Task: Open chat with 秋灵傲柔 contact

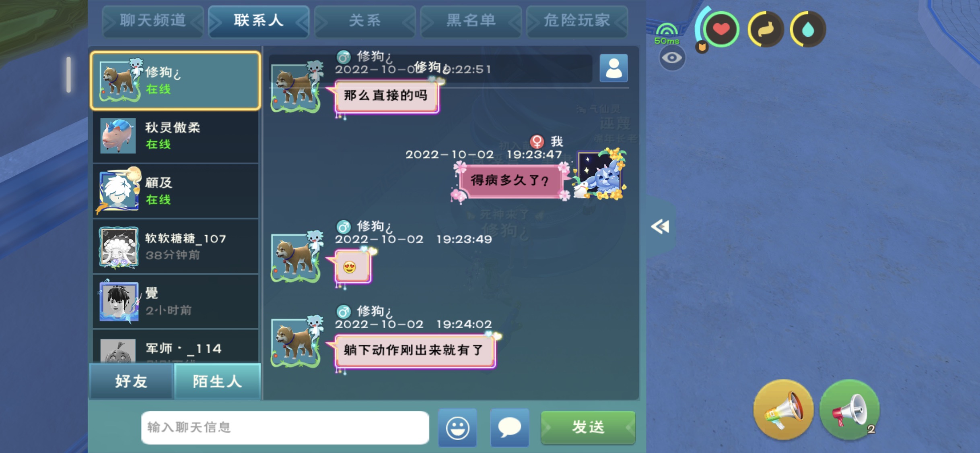Action: coord(175,136)
